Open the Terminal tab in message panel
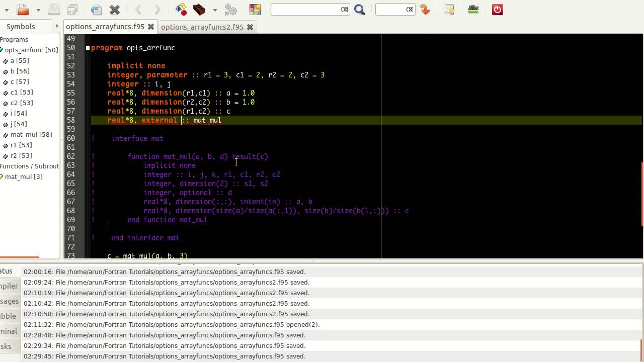The image size is (644, 362). click(x=9, y=331)
